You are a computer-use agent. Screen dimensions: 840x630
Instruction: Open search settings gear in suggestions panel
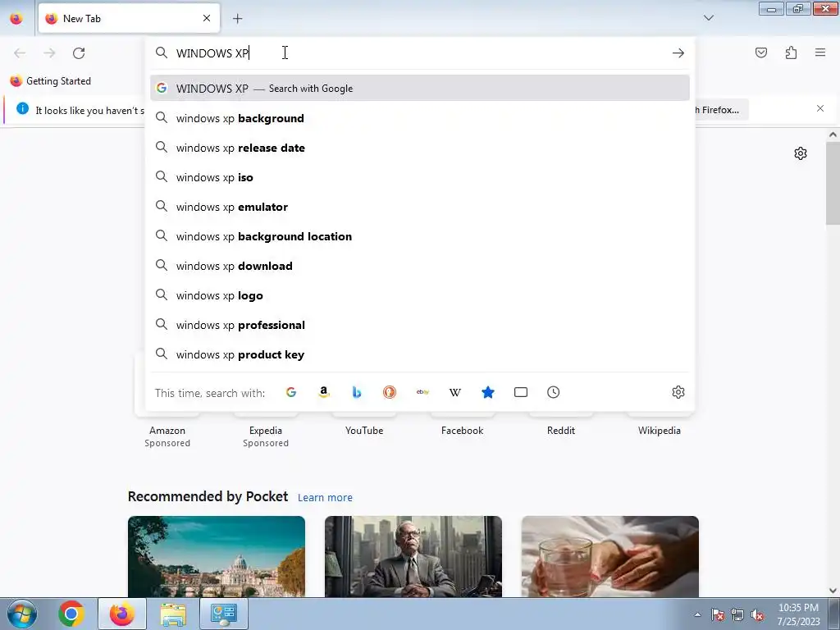pyautogui.click(x=678, y=392)
